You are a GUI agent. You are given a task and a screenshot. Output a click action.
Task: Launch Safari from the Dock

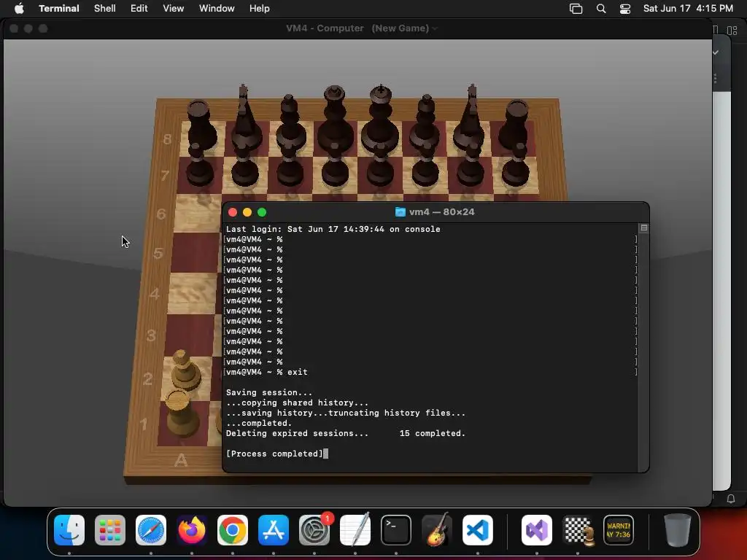[x=151, y=529]
